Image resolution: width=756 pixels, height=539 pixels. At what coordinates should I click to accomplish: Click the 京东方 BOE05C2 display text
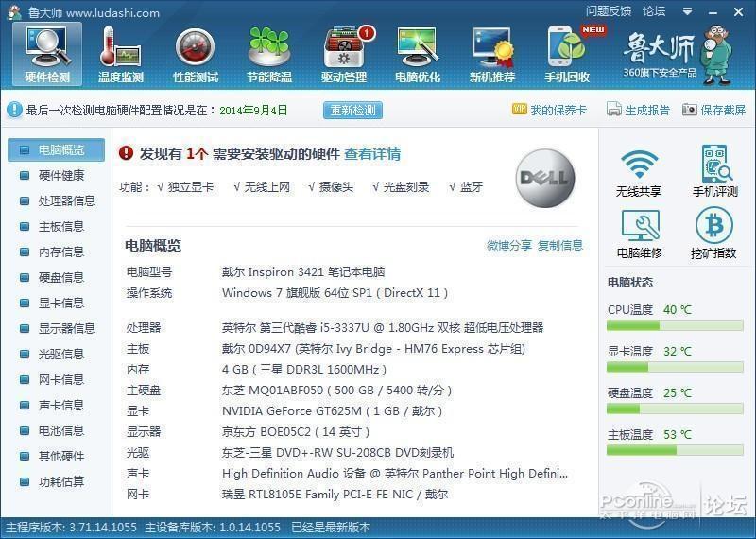click(x=296, y=432)
